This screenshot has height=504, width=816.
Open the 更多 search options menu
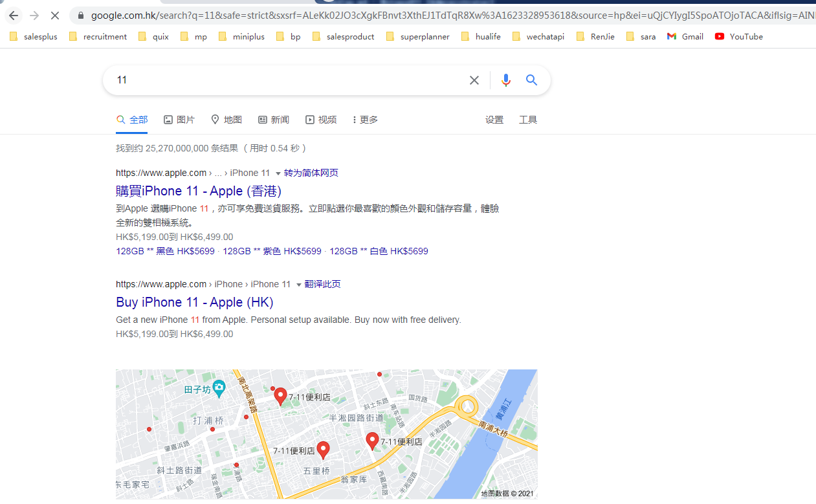(365, 120)
